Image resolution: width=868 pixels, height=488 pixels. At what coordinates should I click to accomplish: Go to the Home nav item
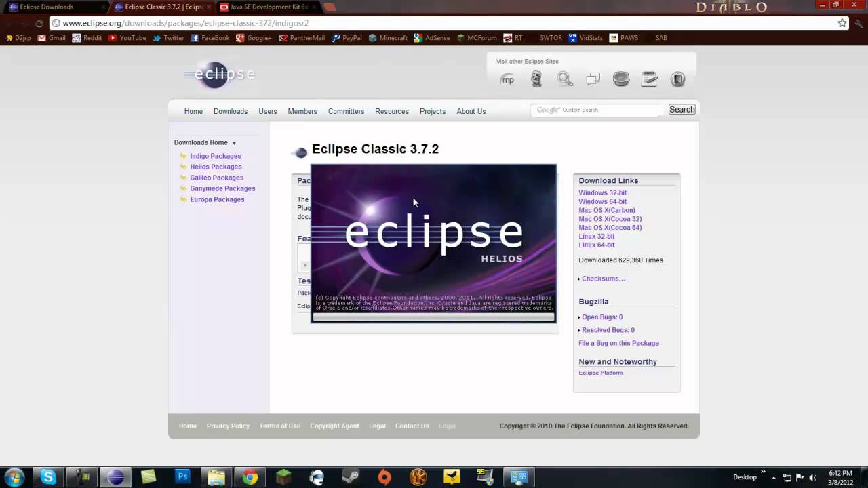[x=193, y=111]
